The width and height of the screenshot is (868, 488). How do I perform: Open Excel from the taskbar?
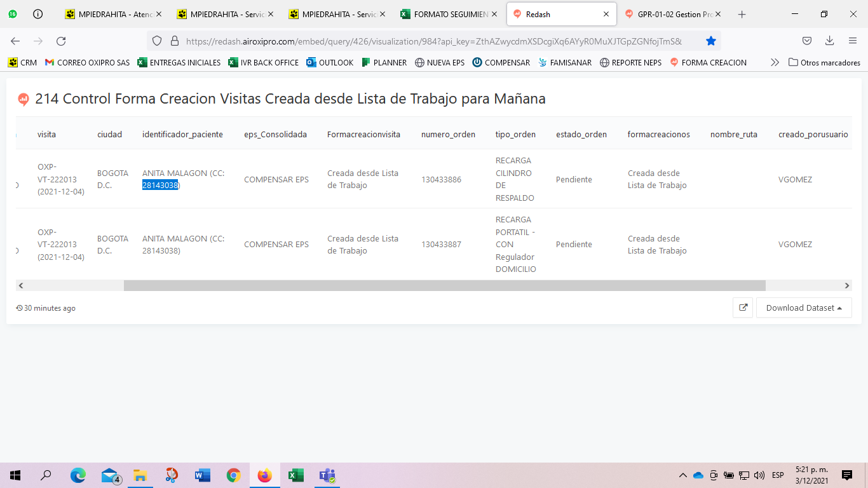295,475
